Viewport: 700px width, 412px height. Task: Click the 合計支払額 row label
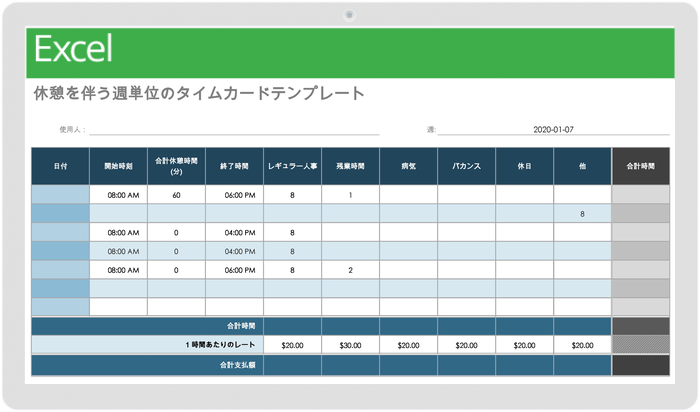(x=238, y=365)
